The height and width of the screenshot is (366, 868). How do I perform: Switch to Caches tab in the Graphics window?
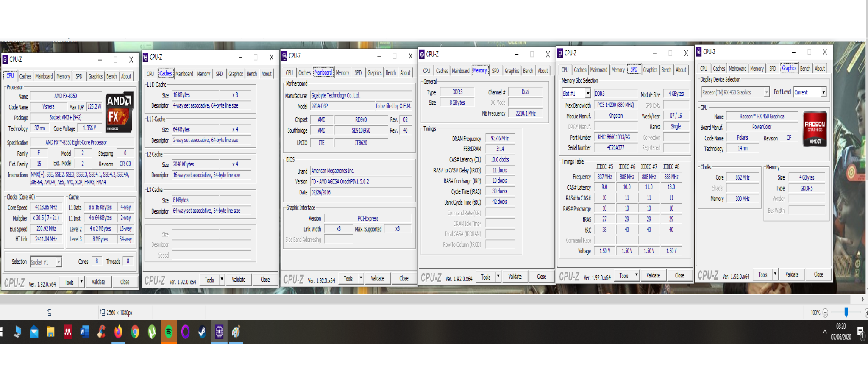[719, 69]
